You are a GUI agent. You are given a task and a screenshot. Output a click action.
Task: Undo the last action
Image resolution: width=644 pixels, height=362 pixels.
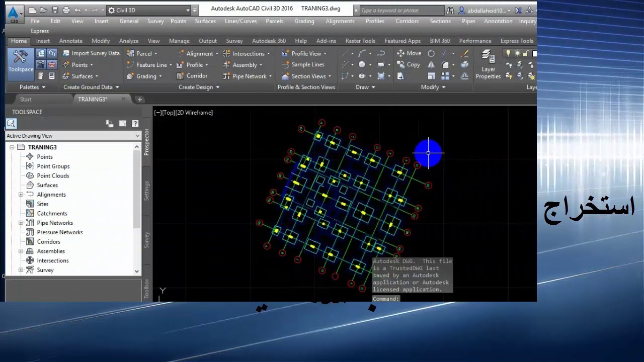point(77,10)
